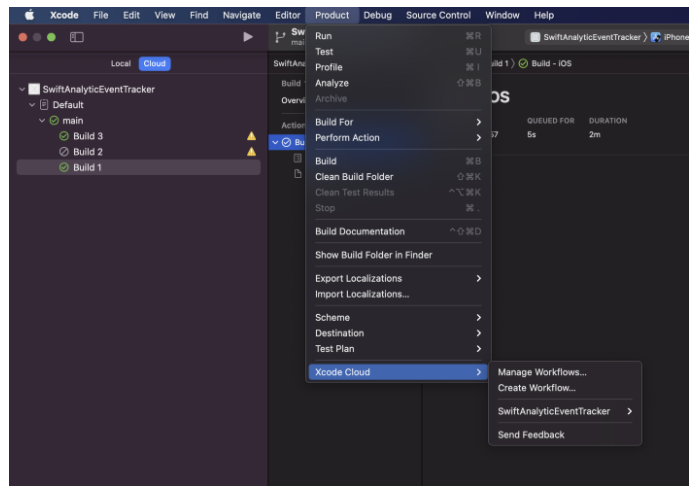The width and height of the screenshot is (700, 498).
Task: Open the Scheme submenu
Action: pyautogui.click(x=398, y=317)
